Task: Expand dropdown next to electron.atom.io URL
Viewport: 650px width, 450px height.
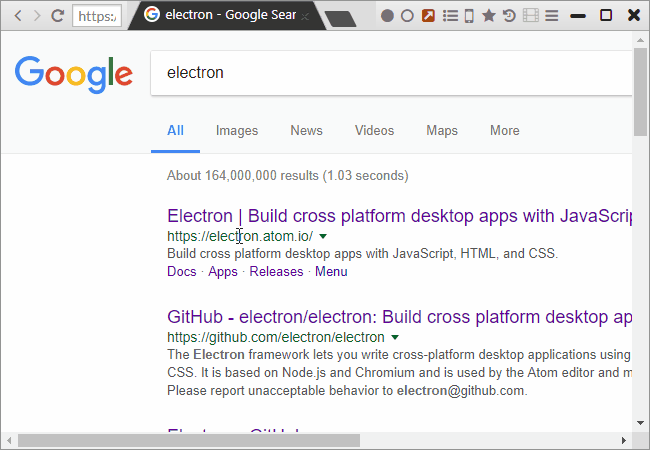Action: point(323,237)
